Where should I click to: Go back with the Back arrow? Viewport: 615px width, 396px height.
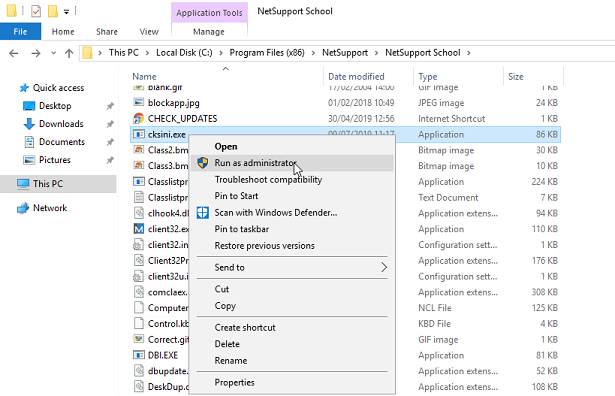(x=14, y=53)
